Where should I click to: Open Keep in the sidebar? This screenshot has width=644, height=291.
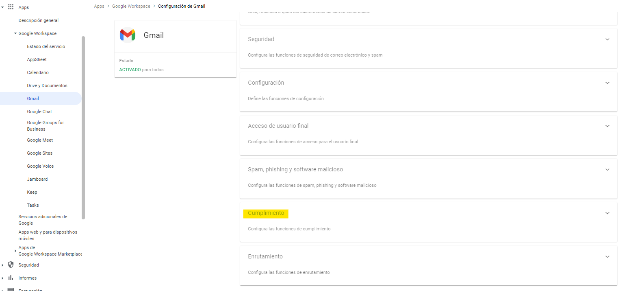(32, 192)
